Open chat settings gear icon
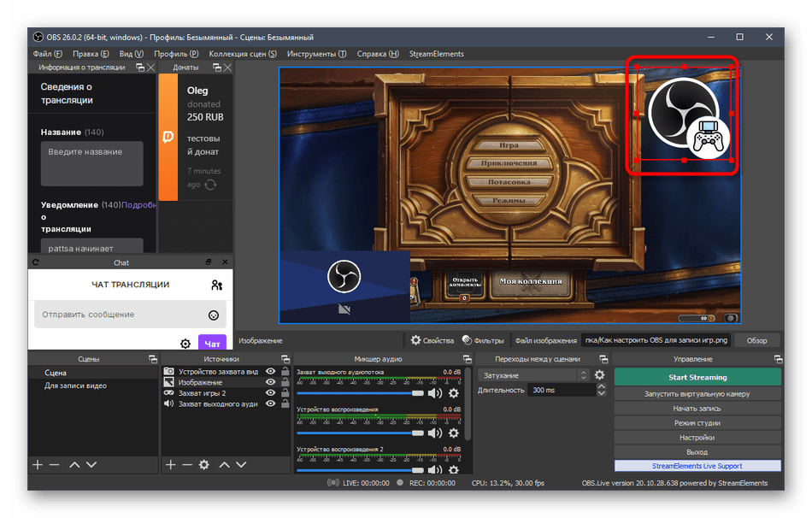Screen dimensions: 812x518 (x=185, y=344)
